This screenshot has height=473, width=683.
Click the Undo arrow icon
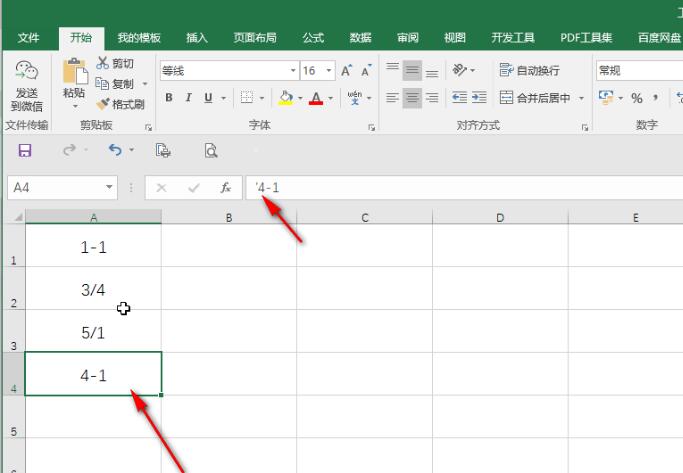[115, 151]
